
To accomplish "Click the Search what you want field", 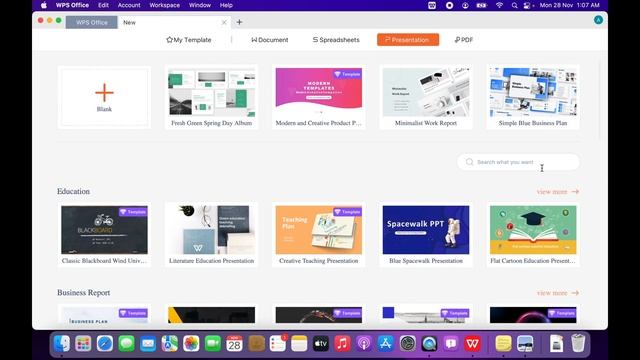I will pyautogui.click(x=518, y=162).
